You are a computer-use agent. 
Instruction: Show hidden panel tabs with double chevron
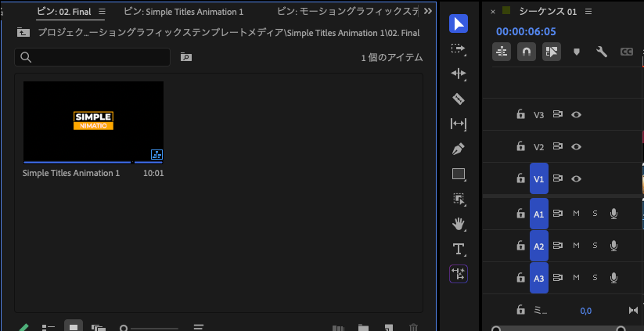tap(427, 12)
